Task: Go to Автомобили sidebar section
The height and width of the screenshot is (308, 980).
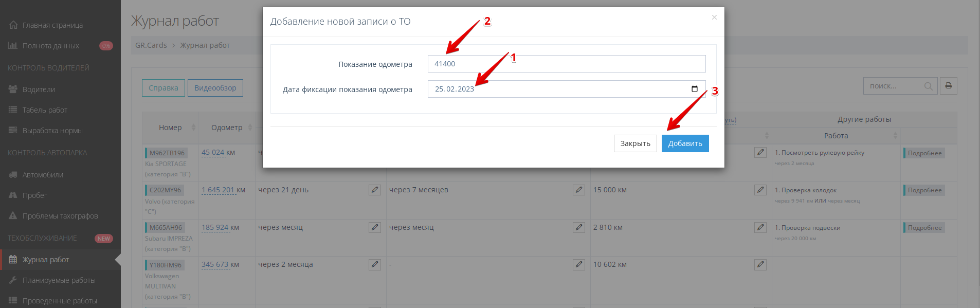Action: pos(43,175)
